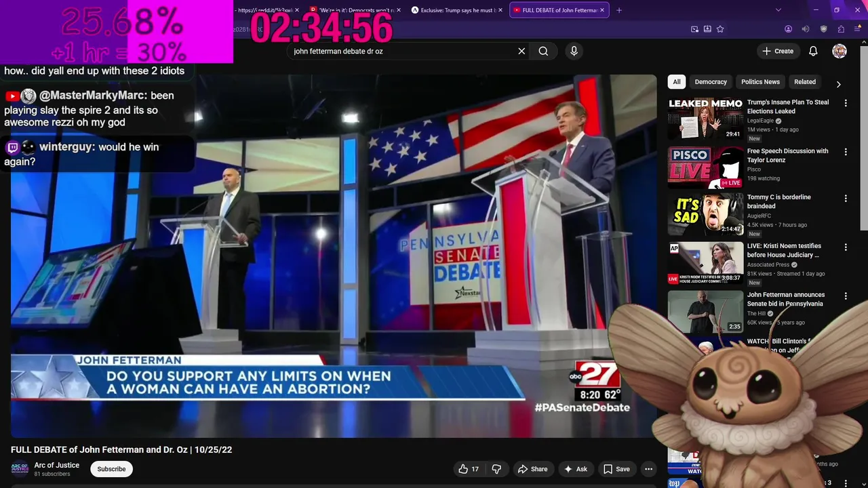The width and height of the screenshot is (868, 488).
Task: Open the Arc of Justice channel name
Action: (57, 465)
